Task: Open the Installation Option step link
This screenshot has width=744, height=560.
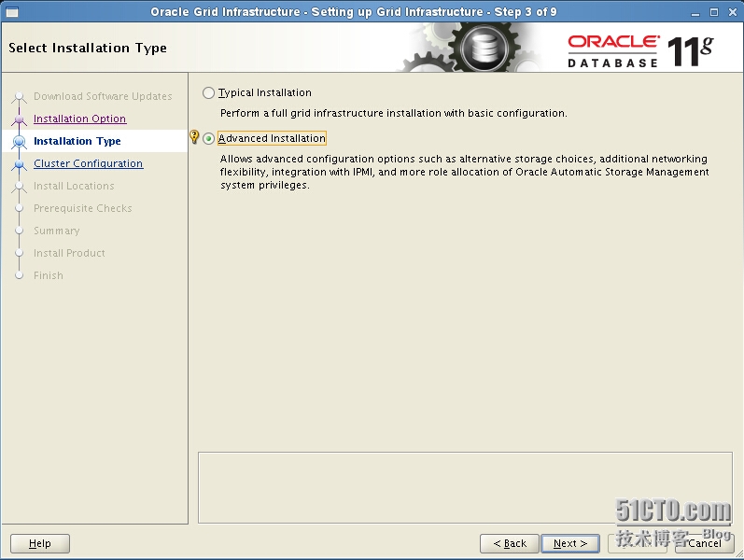Action: [79, 119]
